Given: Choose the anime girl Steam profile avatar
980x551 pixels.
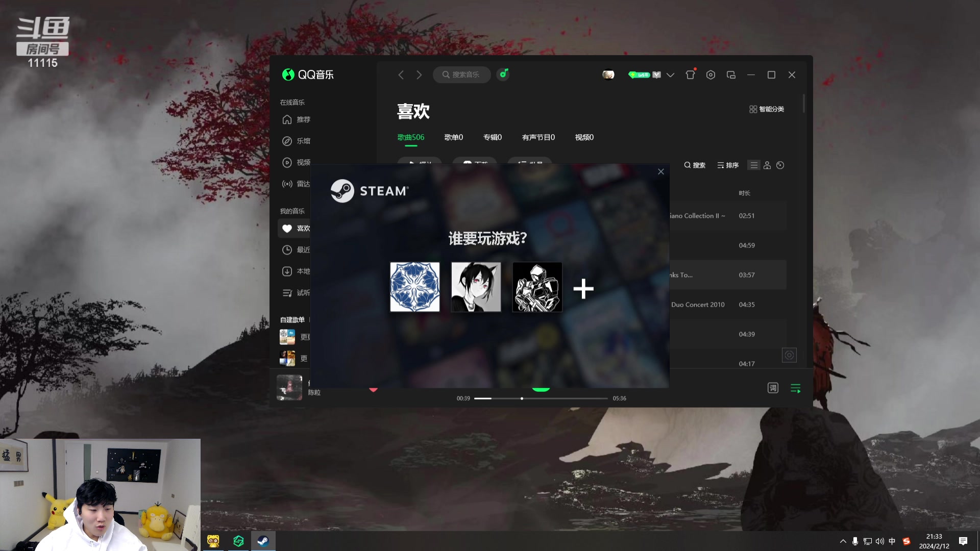Looking at the screenshot, I should click(x=476, y=287).
